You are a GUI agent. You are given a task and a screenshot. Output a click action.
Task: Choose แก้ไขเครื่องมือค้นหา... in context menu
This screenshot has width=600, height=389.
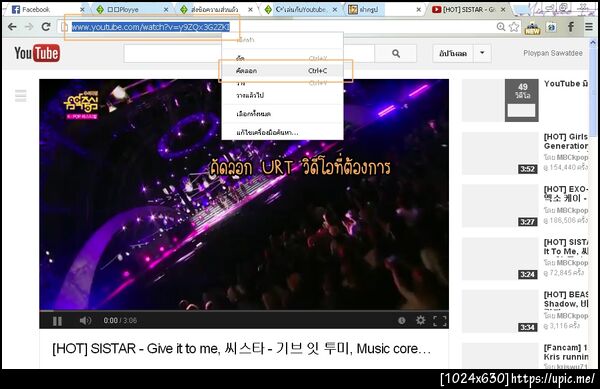coord(282,133)
